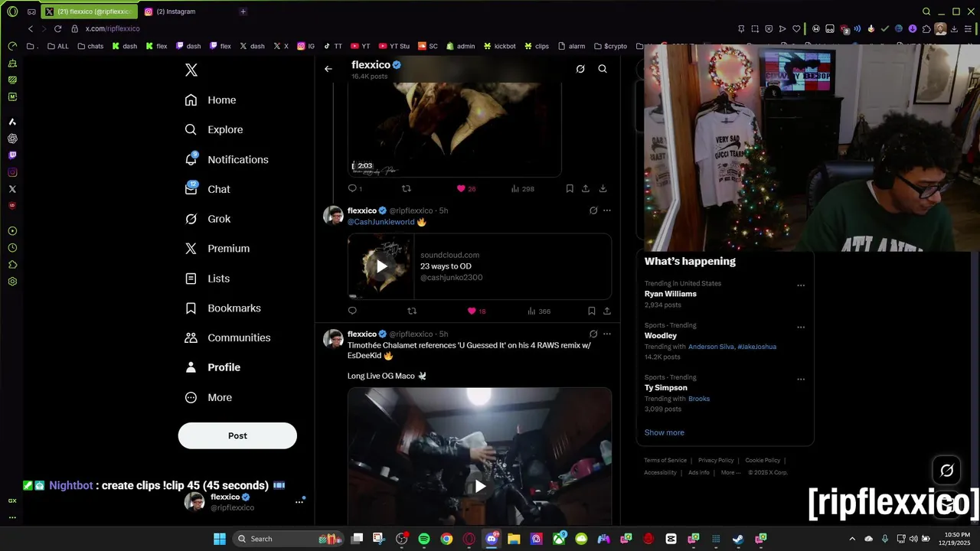
Task: Open the Windows Start menu
Action: 220,539
